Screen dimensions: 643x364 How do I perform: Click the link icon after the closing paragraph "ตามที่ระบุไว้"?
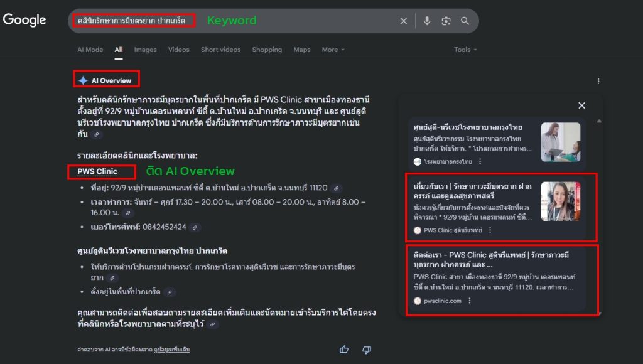click(x=212, y=324)
